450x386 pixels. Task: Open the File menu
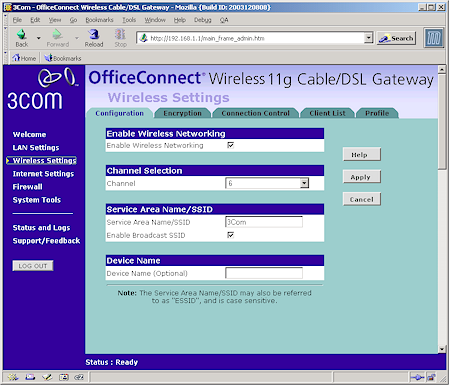pyautogui.click(x=17, y=20)
